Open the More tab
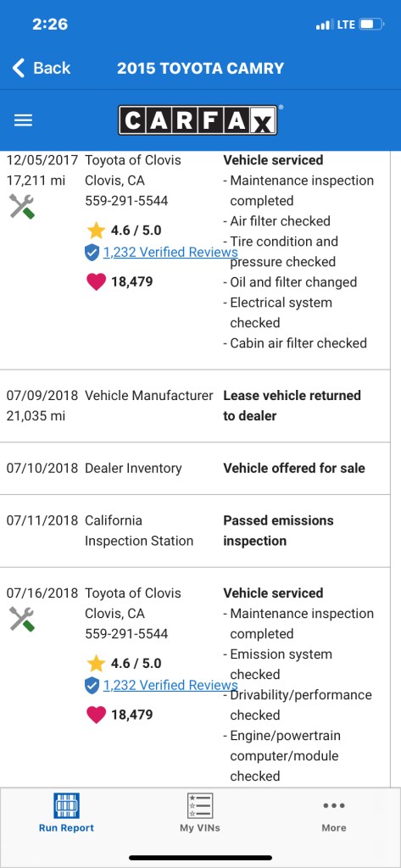 [334, 815]
